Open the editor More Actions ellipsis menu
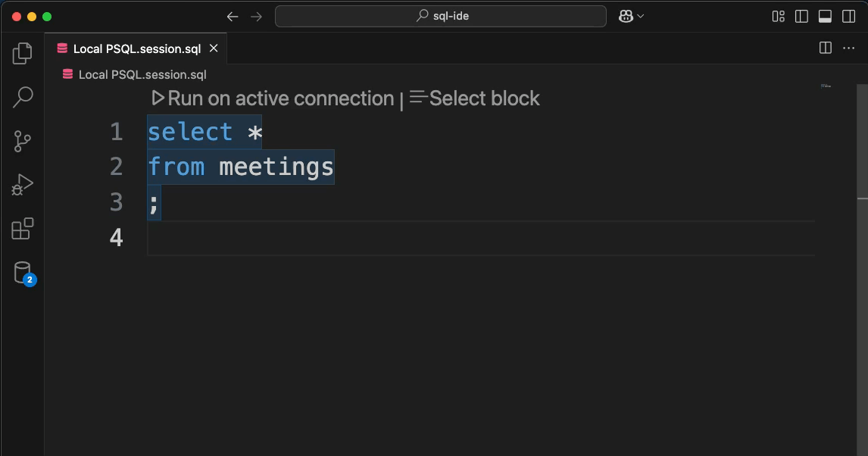 [848, 48]
